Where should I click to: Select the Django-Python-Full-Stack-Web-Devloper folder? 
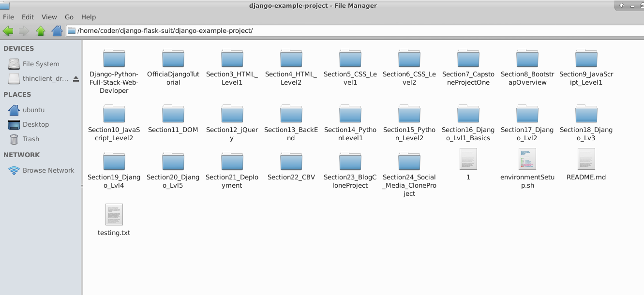pos(114,71)
